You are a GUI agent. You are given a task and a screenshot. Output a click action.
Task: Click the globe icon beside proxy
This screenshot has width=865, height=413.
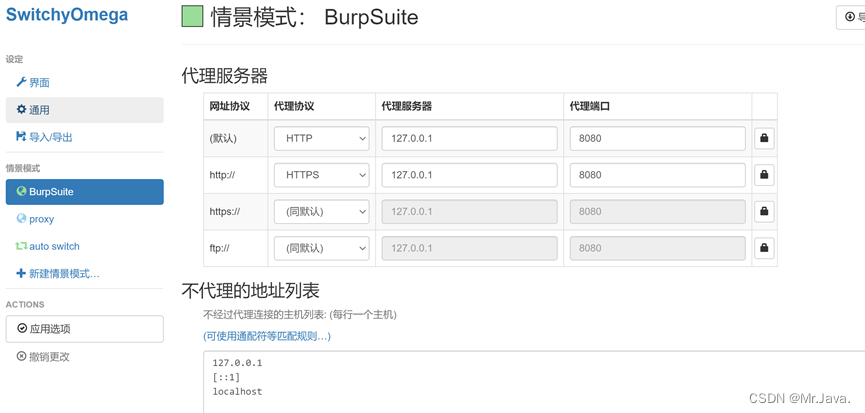[x=22, y=218]
